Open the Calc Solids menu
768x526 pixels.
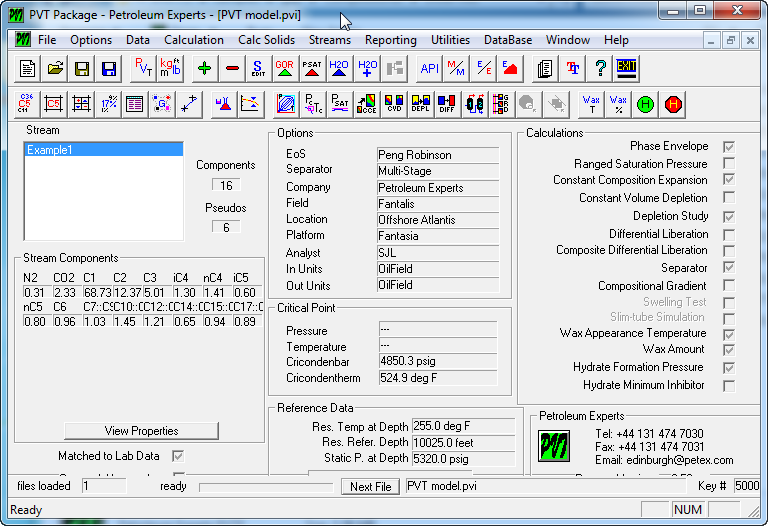pyautogui.click(x=266, y=40)
